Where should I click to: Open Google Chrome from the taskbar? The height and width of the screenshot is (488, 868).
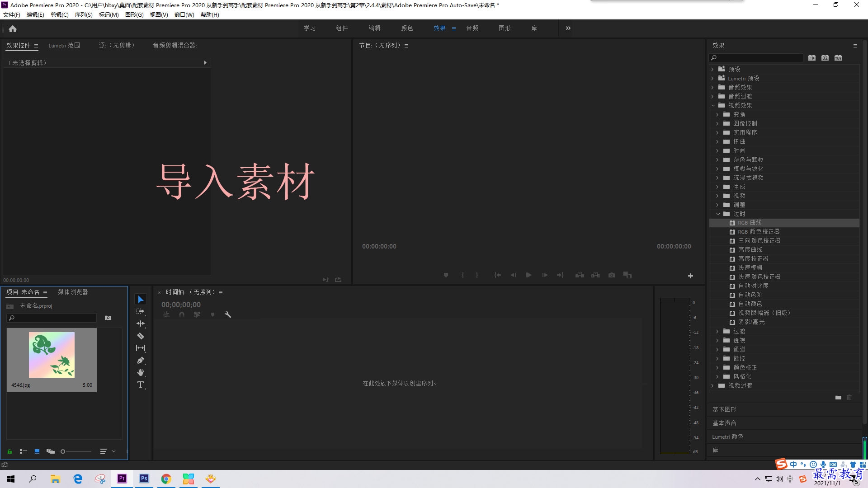(x=166, y=479)
